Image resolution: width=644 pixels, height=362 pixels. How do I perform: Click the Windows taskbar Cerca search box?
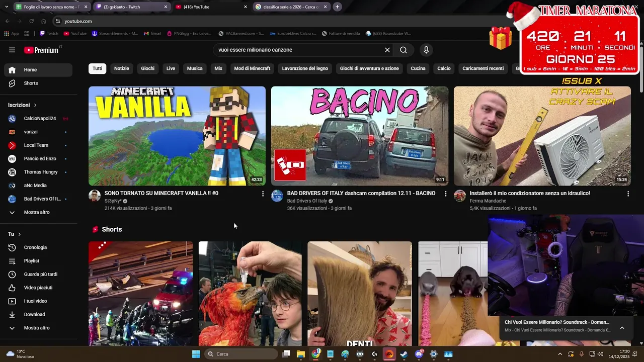tap(242, 354)
